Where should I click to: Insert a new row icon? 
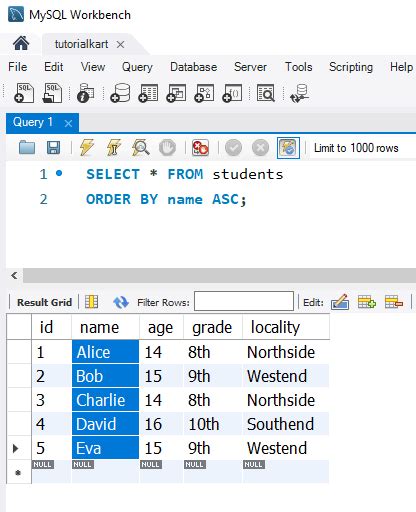pos(367,302)
